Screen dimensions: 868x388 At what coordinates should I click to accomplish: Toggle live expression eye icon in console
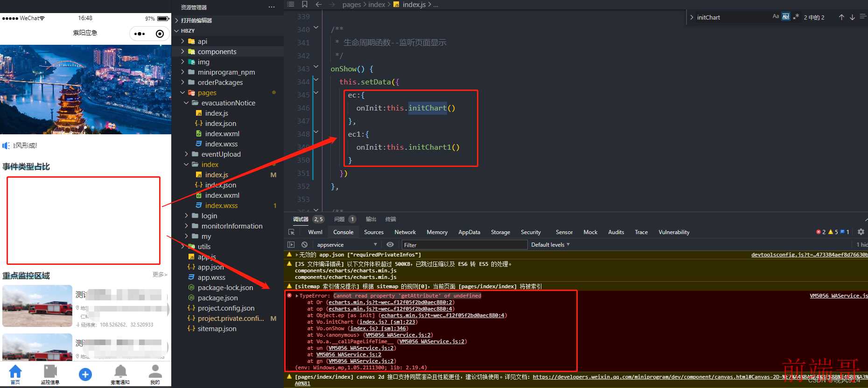click(390, 244)
